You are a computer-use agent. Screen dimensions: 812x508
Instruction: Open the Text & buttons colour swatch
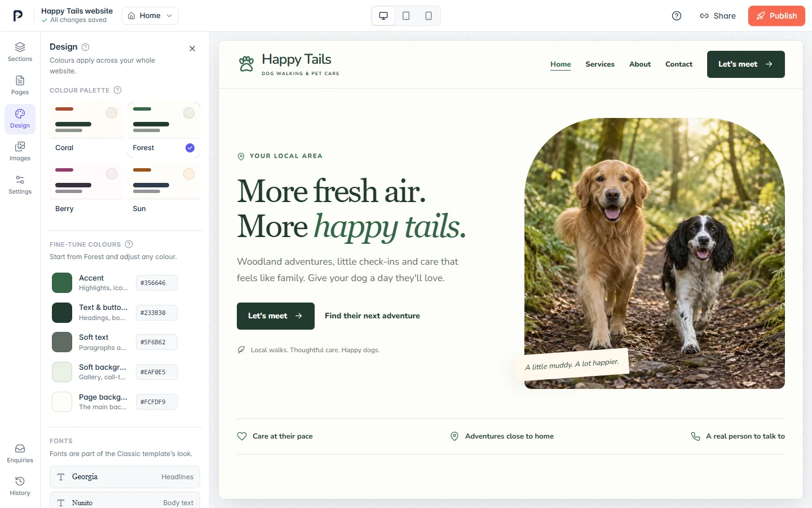click(x=62, y=313)
